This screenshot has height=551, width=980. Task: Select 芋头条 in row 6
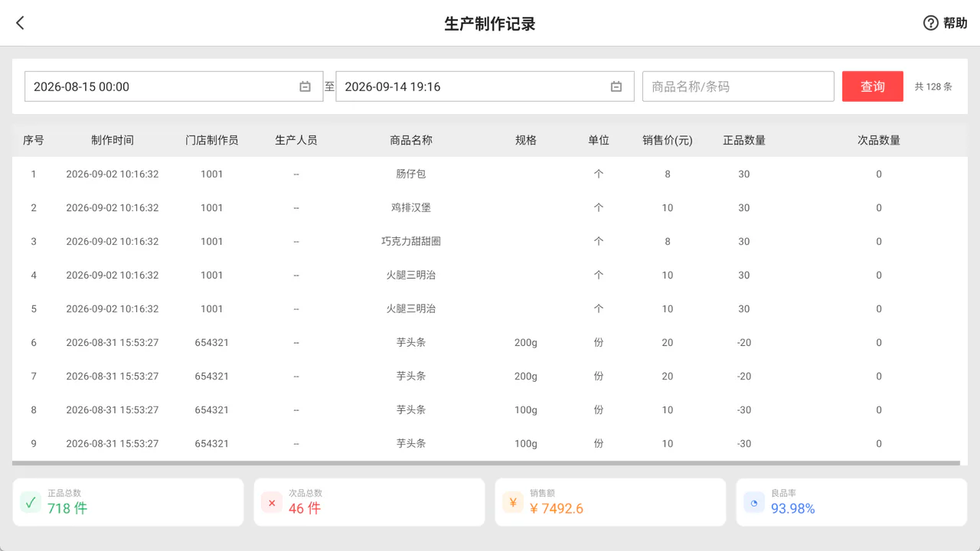[411, 342]
